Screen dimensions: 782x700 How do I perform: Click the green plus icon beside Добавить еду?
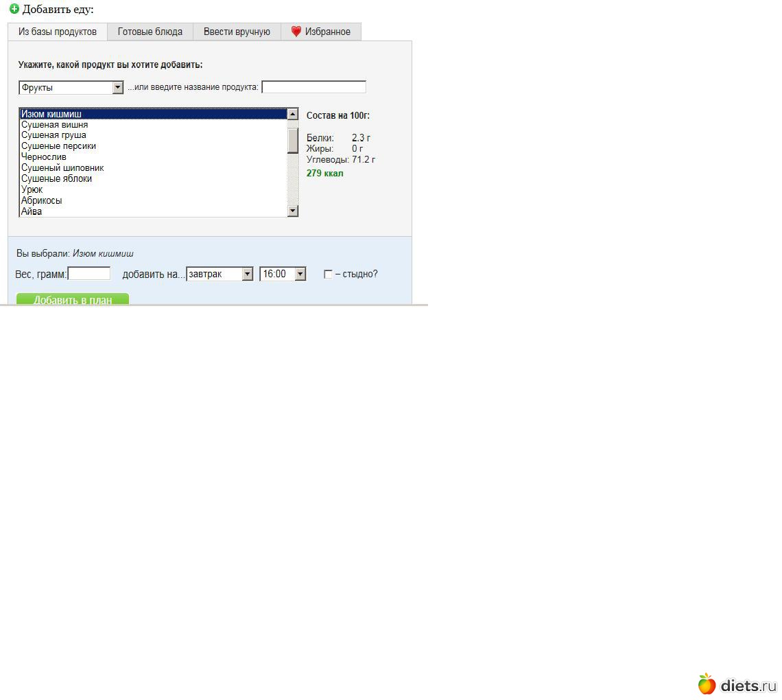pyautogui.click(x=14, y=10)
